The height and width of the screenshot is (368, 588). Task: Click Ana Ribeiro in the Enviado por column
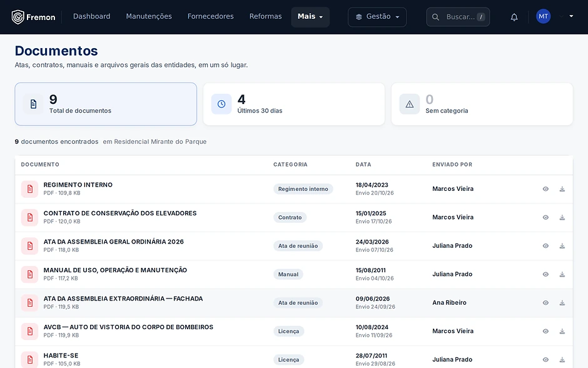(449, 303)
